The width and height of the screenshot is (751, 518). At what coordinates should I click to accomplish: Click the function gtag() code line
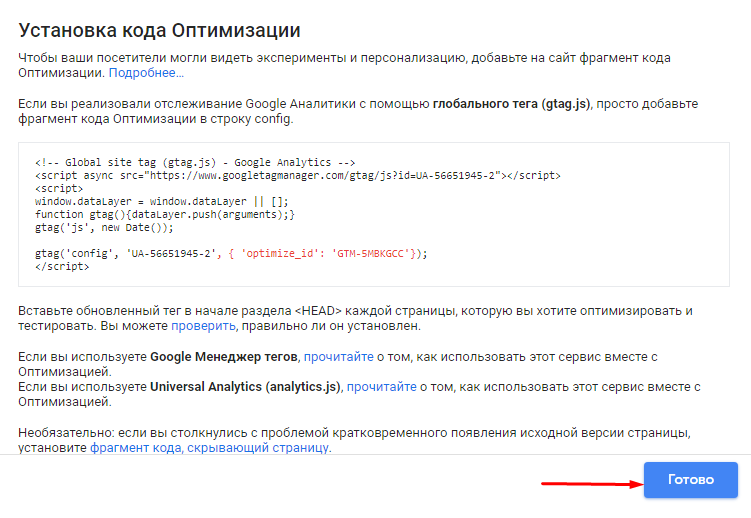[165, 214]
